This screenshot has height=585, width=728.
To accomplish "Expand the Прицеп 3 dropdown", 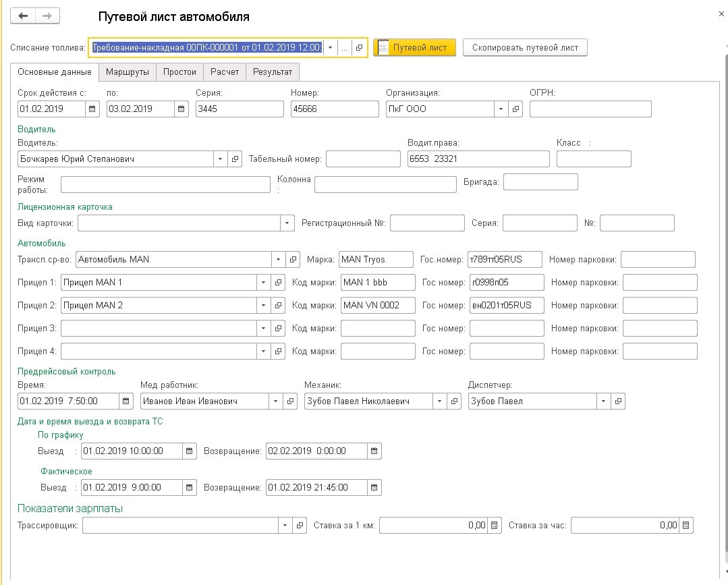I will click(x=264, y=328).
